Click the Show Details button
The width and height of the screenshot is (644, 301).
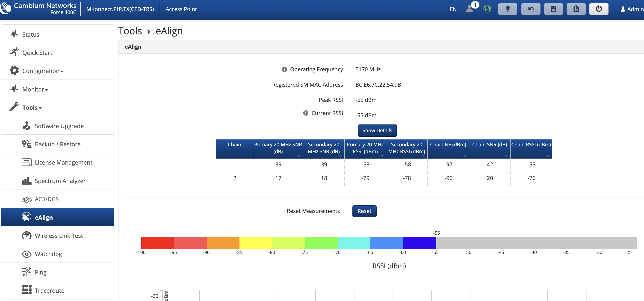[x=377, y=130]
